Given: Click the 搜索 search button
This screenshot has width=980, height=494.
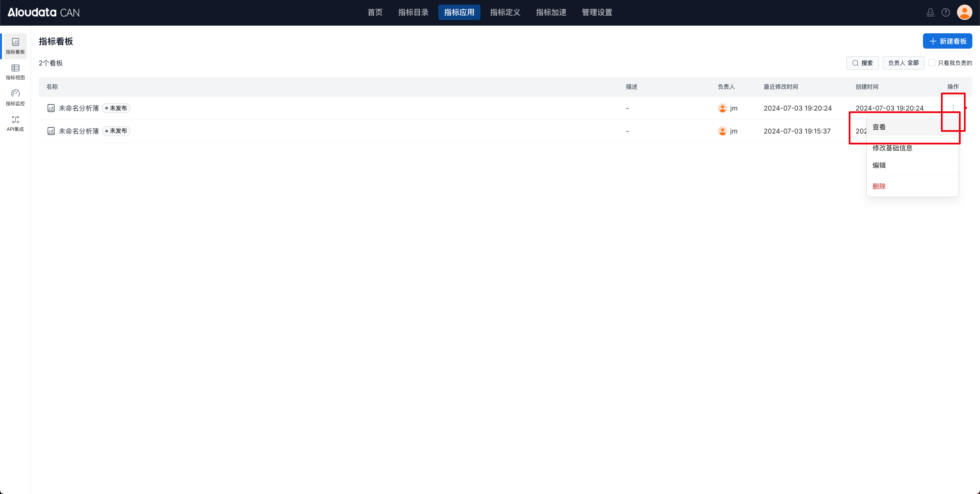Looking at the screenshot, I should click(x=862, y=63).
